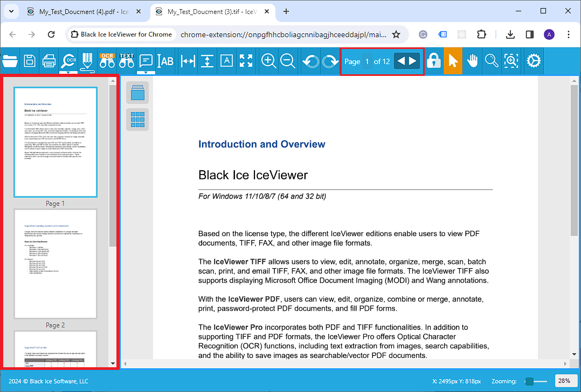Click the page number input field
Image resolution: width=581 pixels, height=392 pixels.
367,61
